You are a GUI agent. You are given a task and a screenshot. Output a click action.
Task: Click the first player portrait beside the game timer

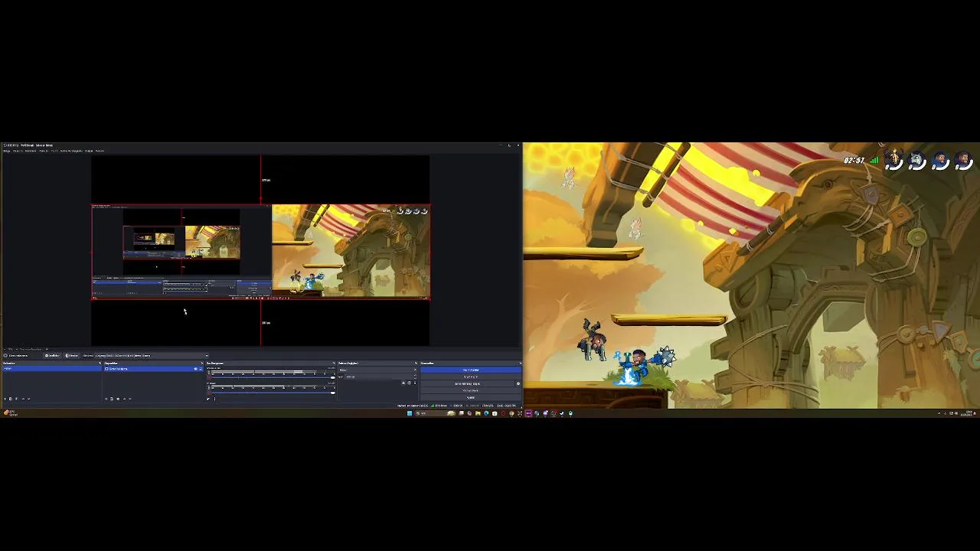click(893, 161)
